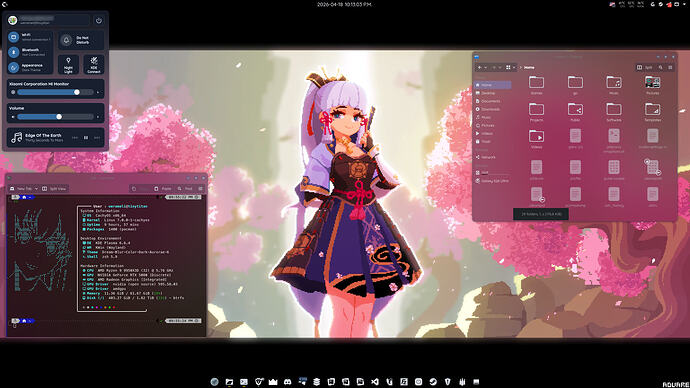Open search in the file manager

(660, 67)
